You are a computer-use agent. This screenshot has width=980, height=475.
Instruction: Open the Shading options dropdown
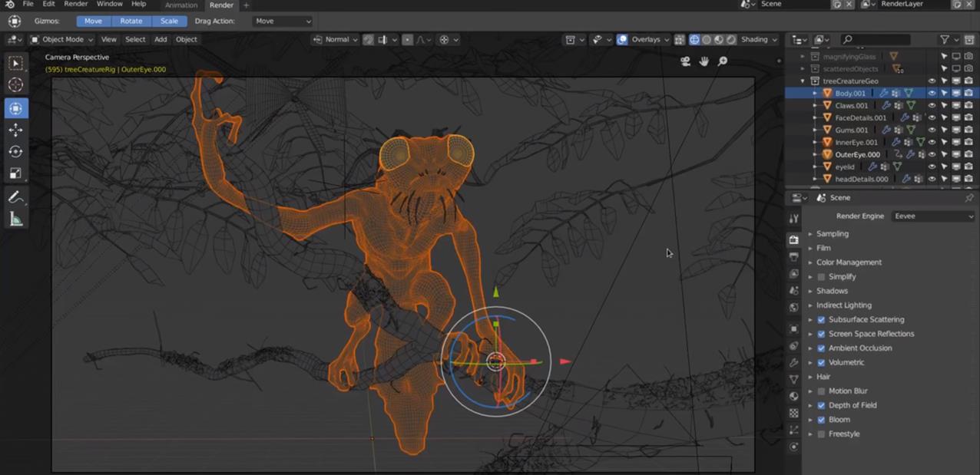[x=759, y=40]
